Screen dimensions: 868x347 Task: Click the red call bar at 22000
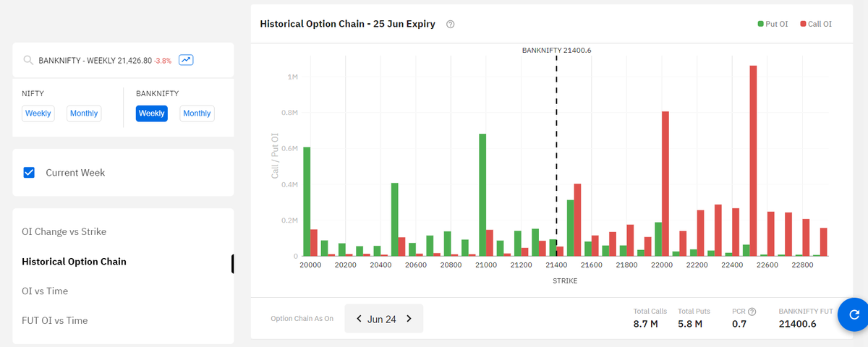coord(665,184)
